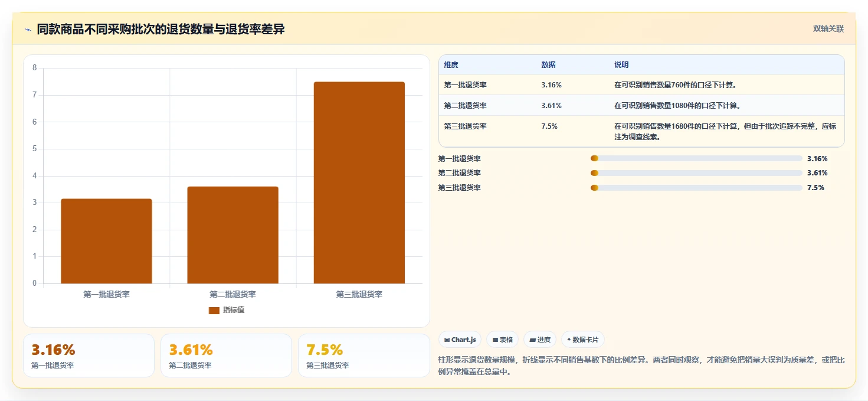
Task: Click the explanatory paragraph starting 柱形显示退货数量规模
Action: pos(642,366)
